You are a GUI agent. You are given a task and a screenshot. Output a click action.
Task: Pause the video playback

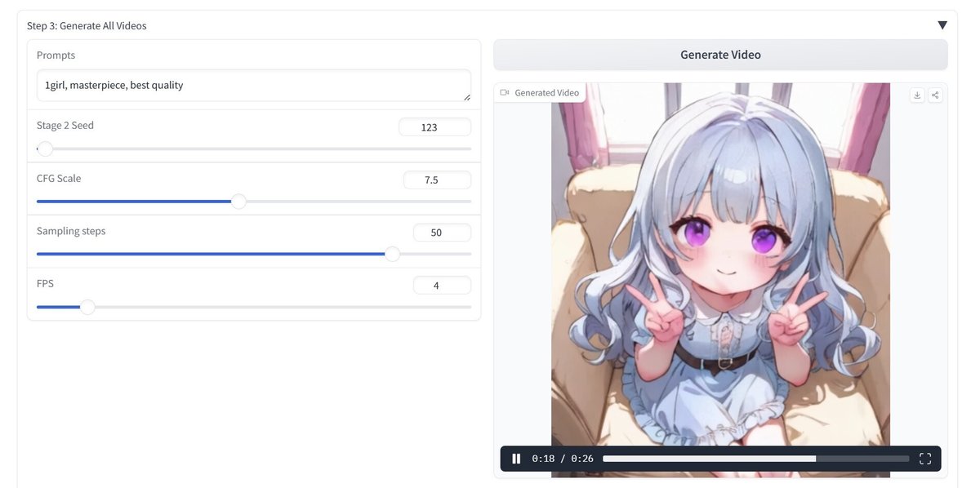516,459
